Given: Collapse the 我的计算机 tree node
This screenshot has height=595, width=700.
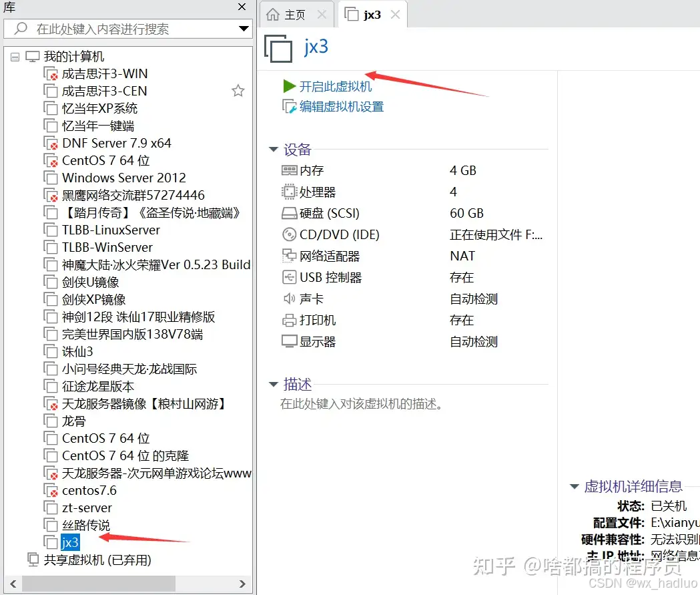Looking at the screenshot, I should (x=15, y=57).
